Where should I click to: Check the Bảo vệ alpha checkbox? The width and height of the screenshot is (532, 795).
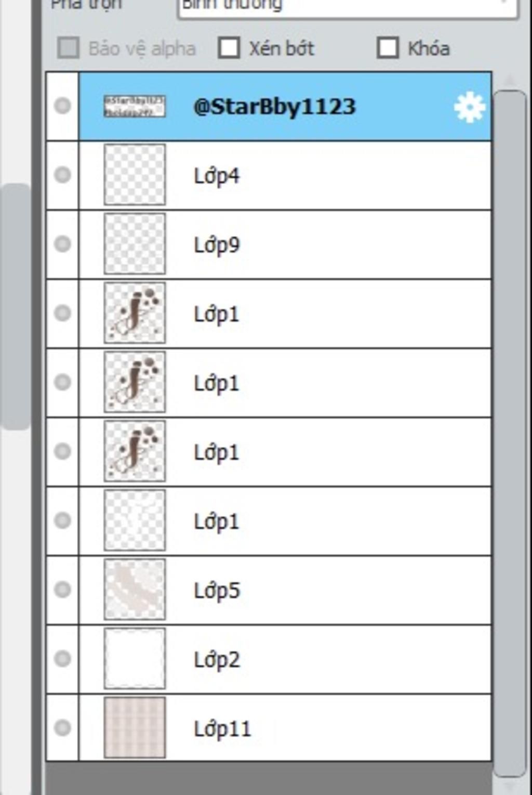(69, 48)
